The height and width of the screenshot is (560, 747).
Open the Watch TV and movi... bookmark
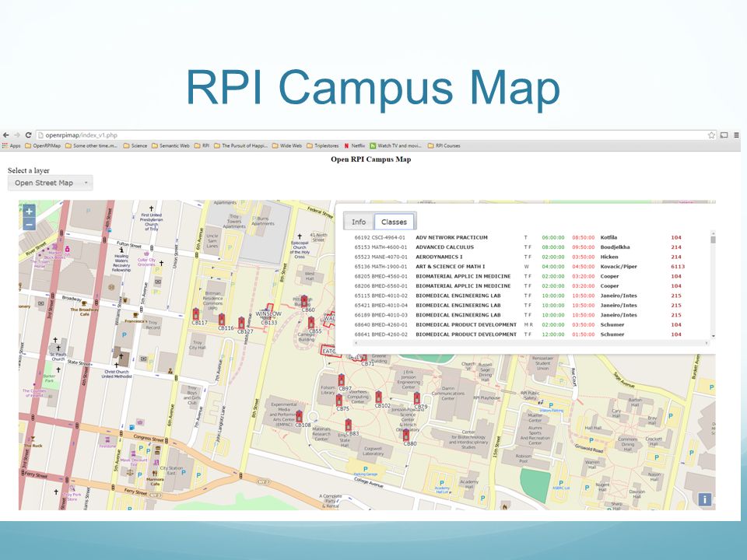click(x=395, y=145)
